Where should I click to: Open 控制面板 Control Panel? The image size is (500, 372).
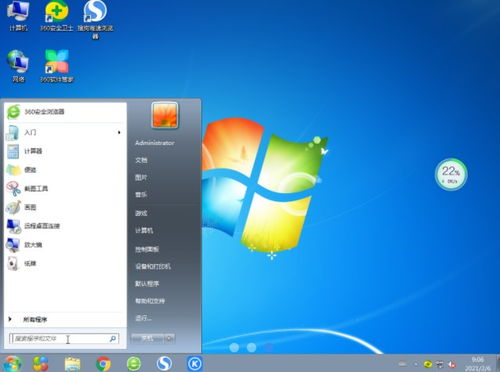(x=147, y=249)
